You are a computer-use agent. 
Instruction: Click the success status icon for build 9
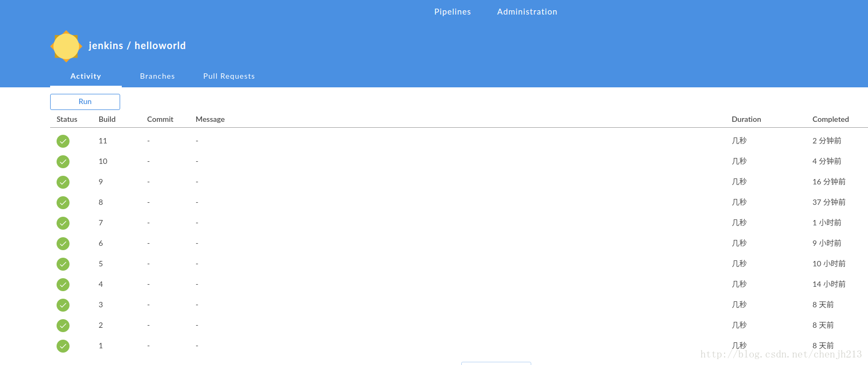click(63, 182)
